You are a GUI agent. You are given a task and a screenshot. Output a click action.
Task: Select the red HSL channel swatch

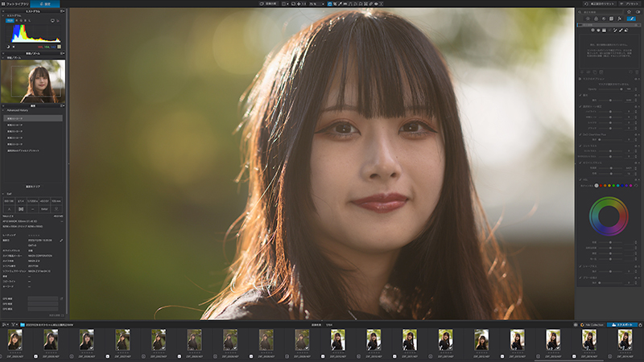[601, 185]
